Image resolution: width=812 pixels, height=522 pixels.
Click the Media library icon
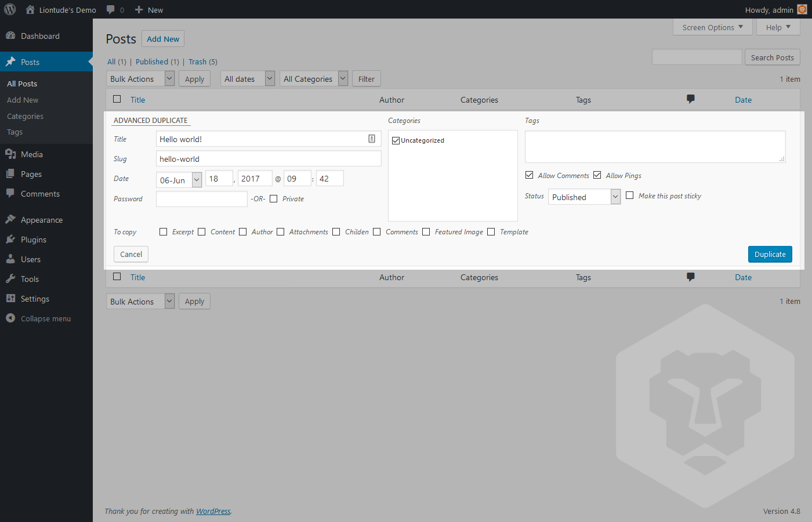tap(10, 154)
